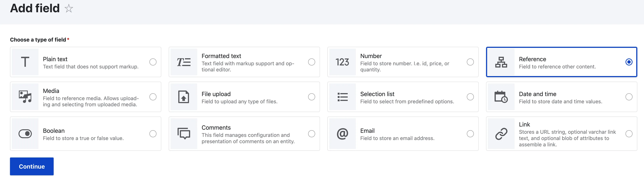This screenshot has height=184, width=644.
Task: Click the Selection list title text
Action: 377,94
